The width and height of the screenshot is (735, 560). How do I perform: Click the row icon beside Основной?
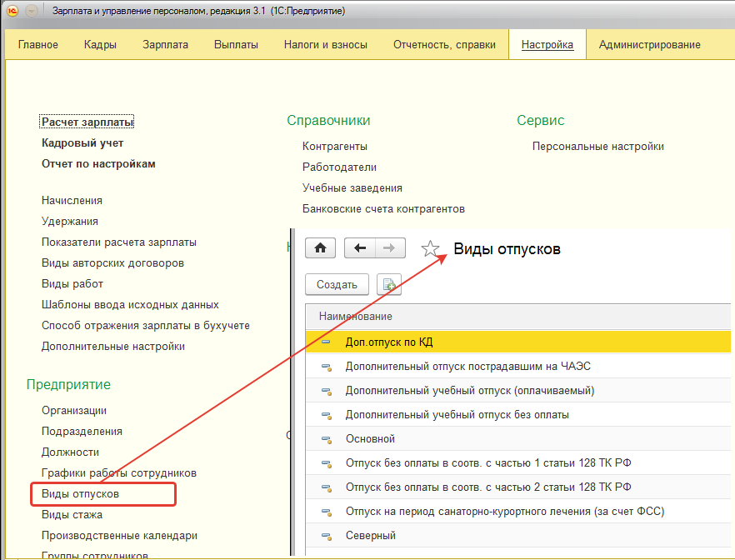327,439
